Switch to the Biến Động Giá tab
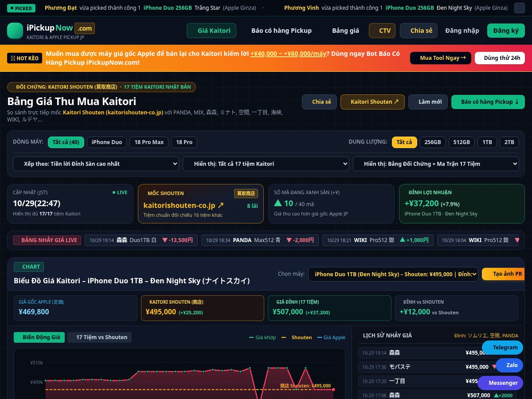532x399 pixels. tap(39, 337)
